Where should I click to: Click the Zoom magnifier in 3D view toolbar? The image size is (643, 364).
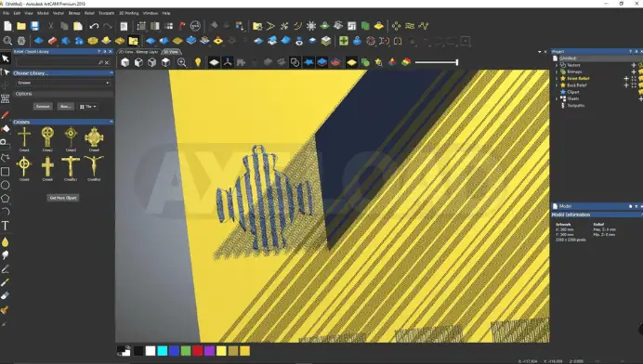point(182,62)
